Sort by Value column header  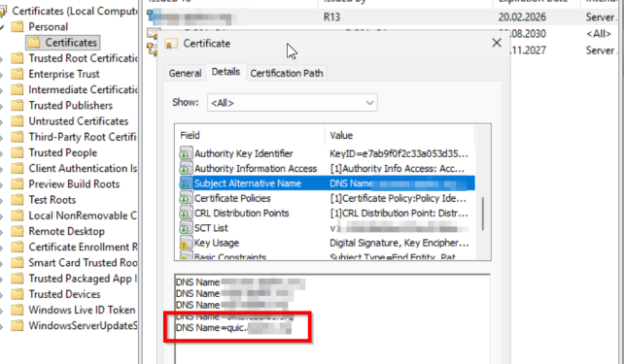(x=400, y=136)
